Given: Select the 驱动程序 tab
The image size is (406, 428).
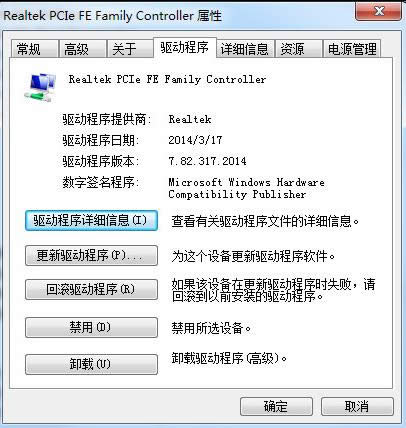Looking at the screenshot, I should click(185, 48).
